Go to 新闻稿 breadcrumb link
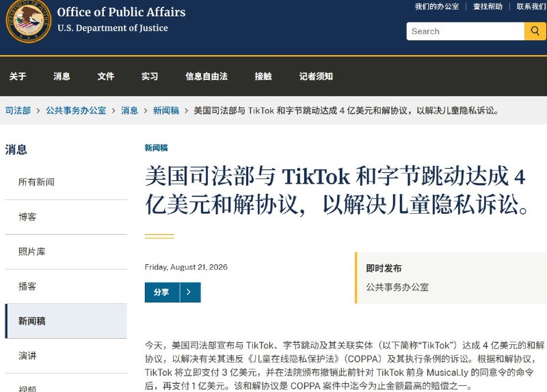The image size is (547, 392). 166,111
